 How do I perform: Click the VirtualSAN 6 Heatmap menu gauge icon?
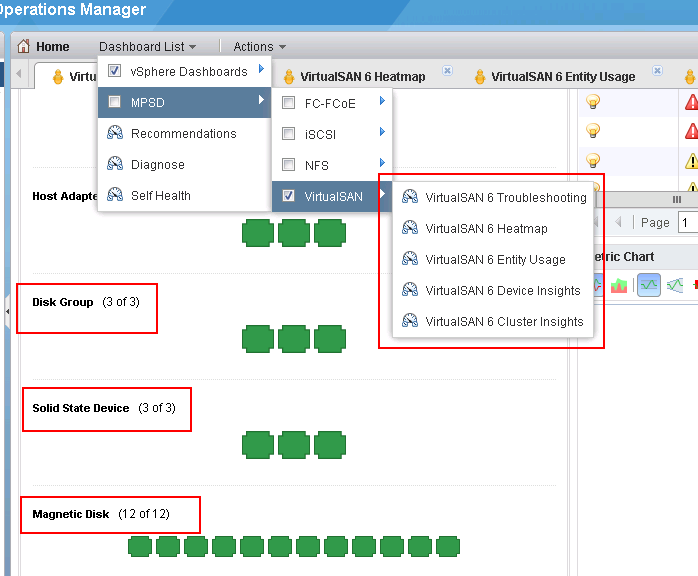410,228
